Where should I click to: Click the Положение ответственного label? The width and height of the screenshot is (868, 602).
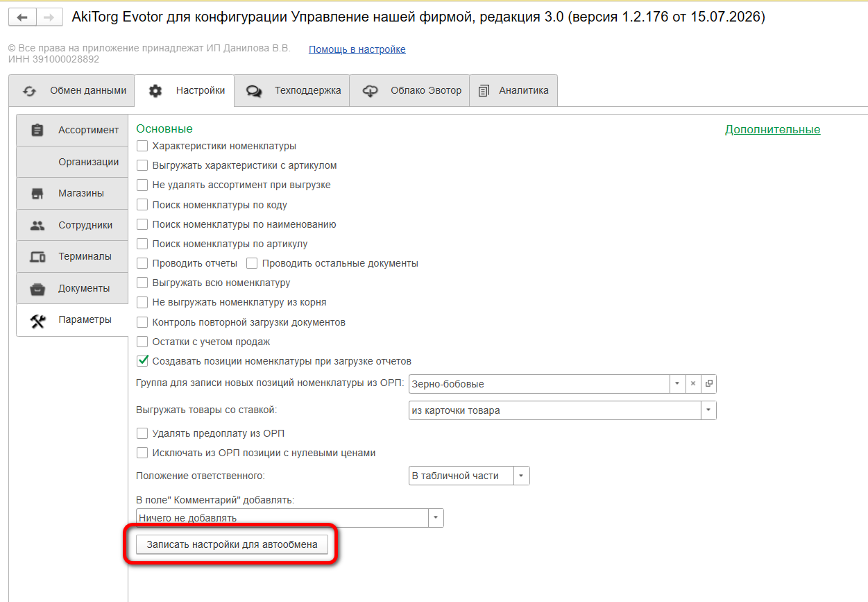(x=201, y=476)
